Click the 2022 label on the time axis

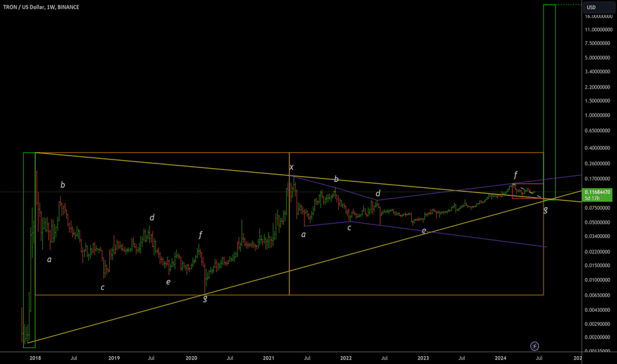346,358
